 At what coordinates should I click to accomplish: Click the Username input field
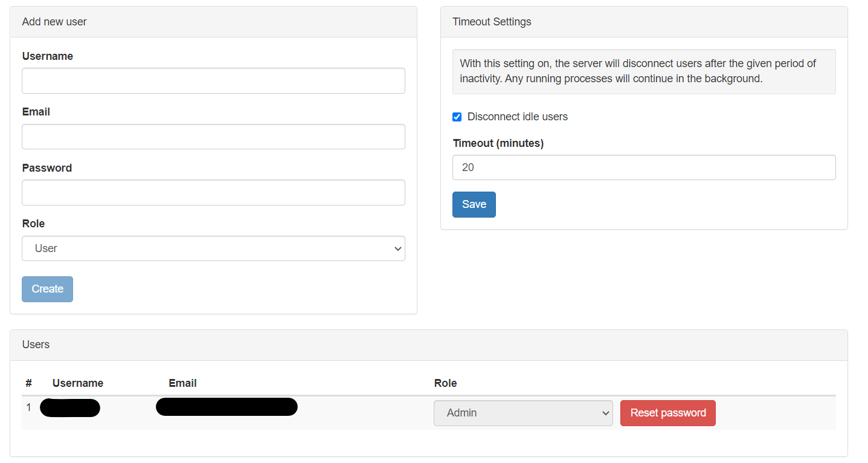click(213, 80)
